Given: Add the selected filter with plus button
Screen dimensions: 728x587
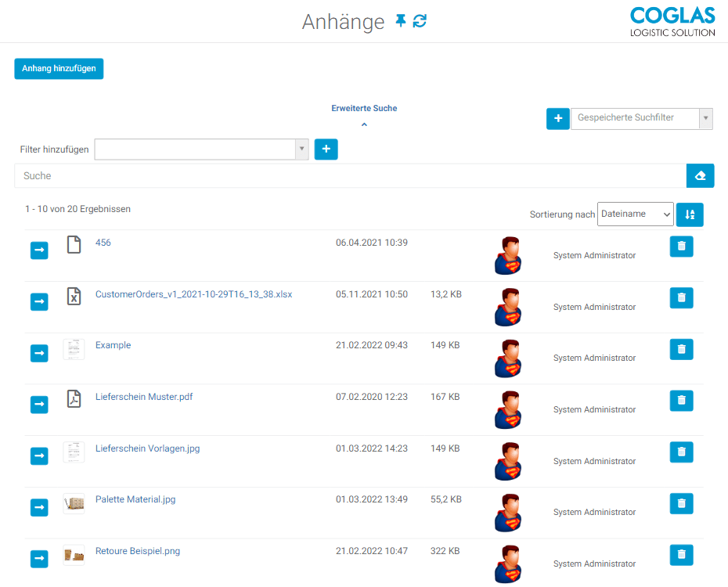Looking at the screenshot, I should click(326, 149).
